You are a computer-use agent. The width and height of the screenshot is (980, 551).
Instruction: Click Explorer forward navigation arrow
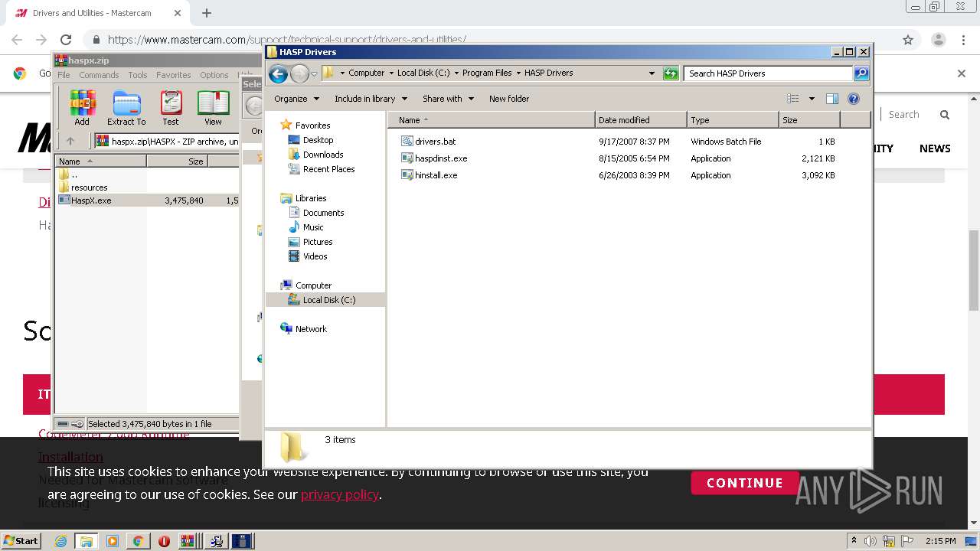299,73
